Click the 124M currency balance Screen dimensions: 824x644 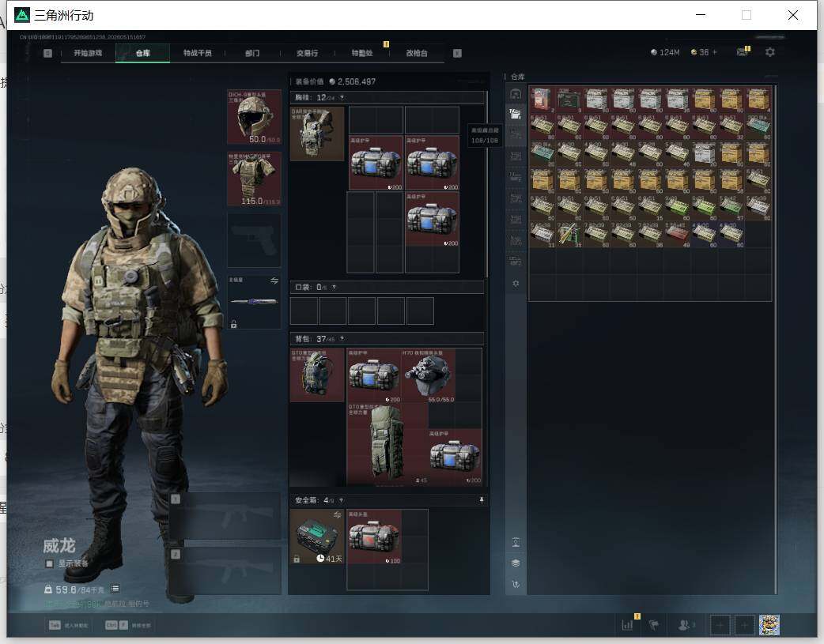(x=665, y=52)
